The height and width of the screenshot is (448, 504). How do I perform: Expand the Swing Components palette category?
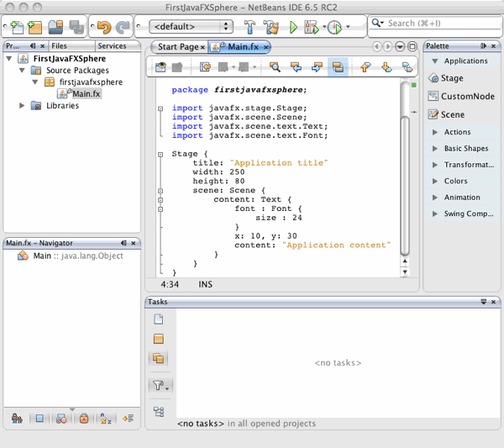point(435,213)
